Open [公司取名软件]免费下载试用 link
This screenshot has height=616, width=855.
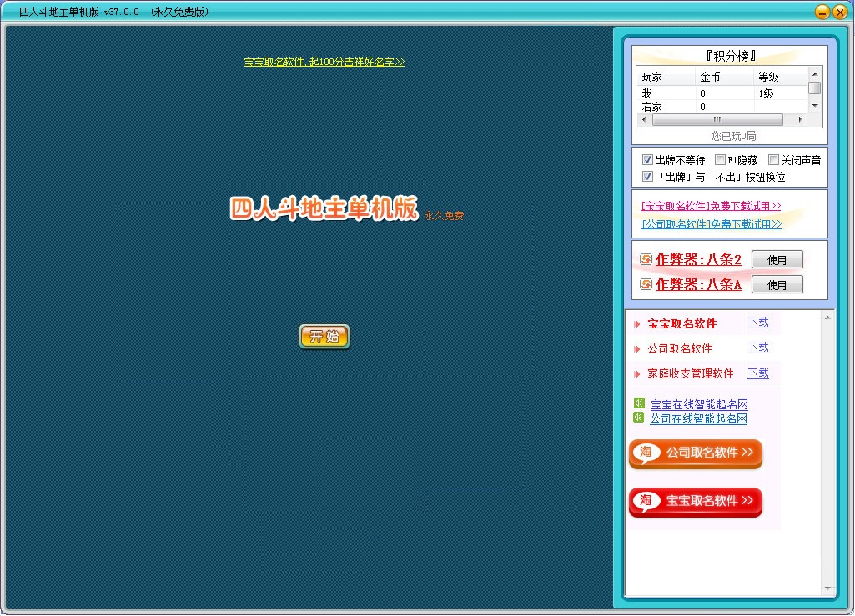click(x=712, y=224)
